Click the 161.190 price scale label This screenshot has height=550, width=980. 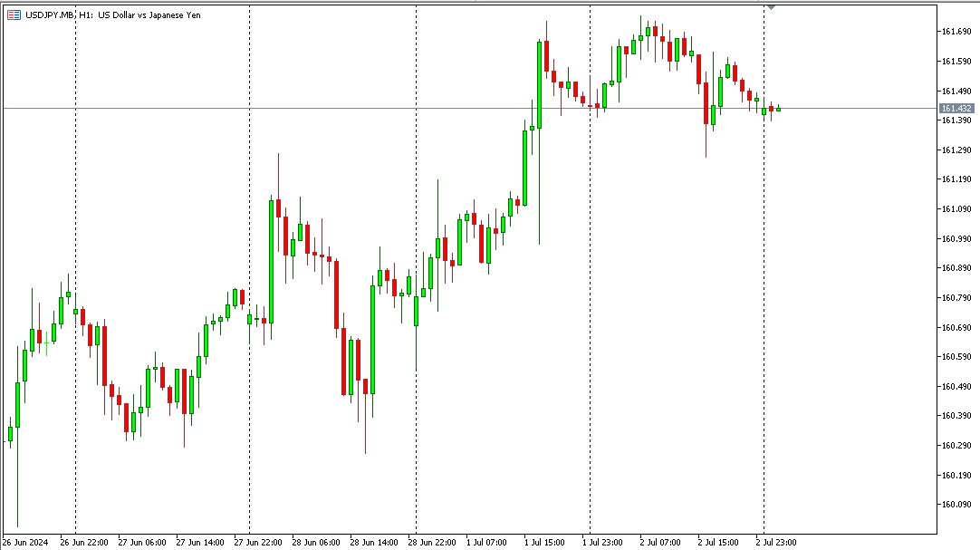[x=956, y=179]
